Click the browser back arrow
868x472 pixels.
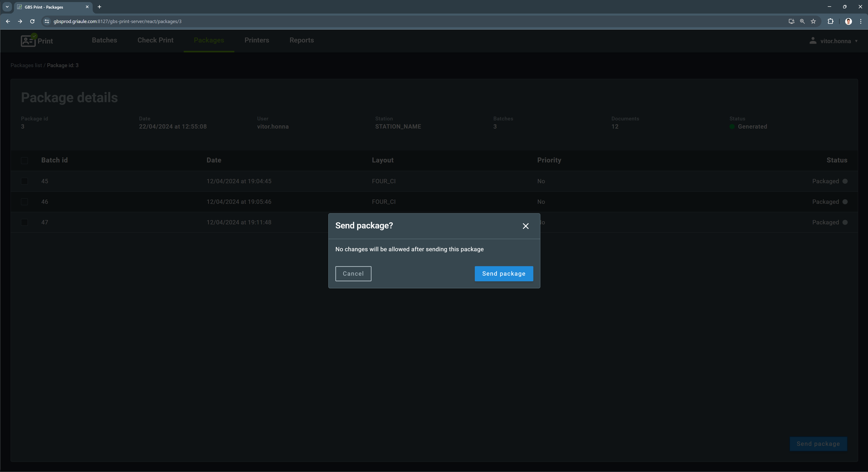click(x=8, y=21)
